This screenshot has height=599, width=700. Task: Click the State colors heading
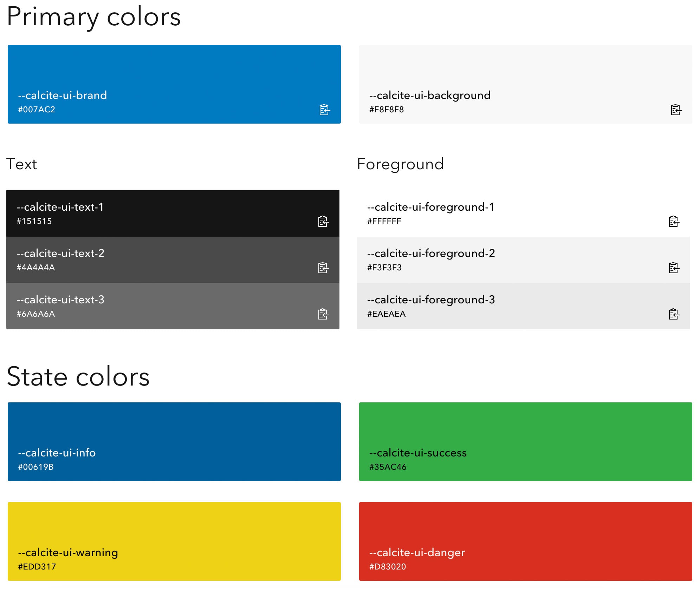[x=78, y=376]
